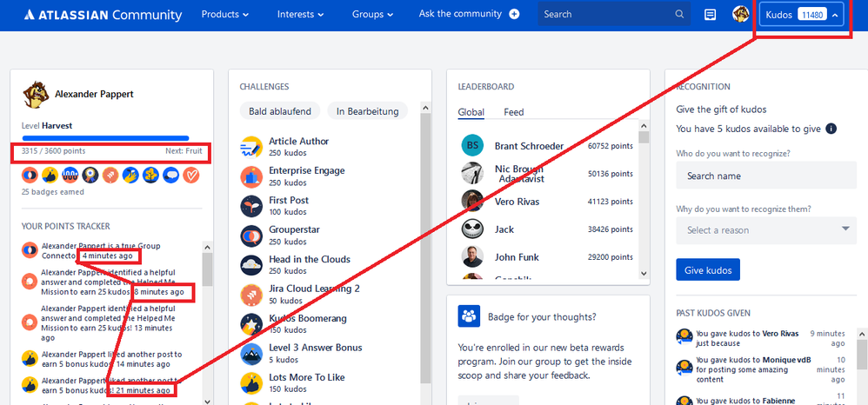This screenshot has height=405, width=868.
Task: Click the Grouperstar challenge icon
Action: point(251,236)
